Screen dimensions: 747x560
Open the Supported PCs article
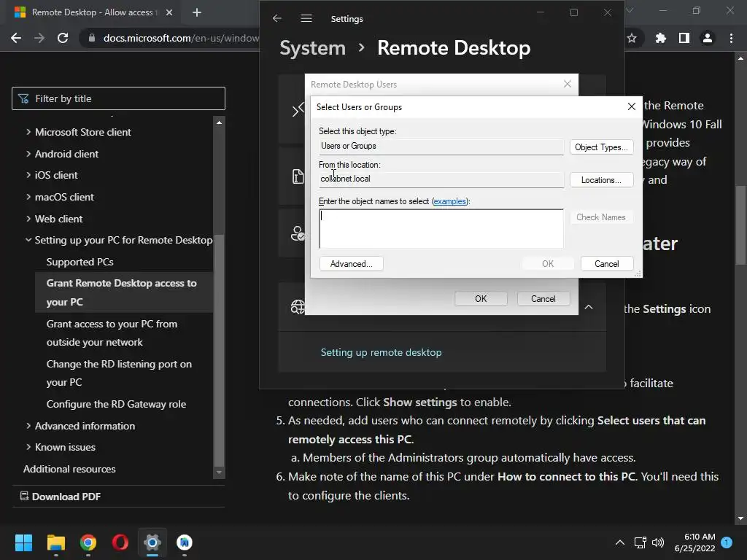(80, 262)
